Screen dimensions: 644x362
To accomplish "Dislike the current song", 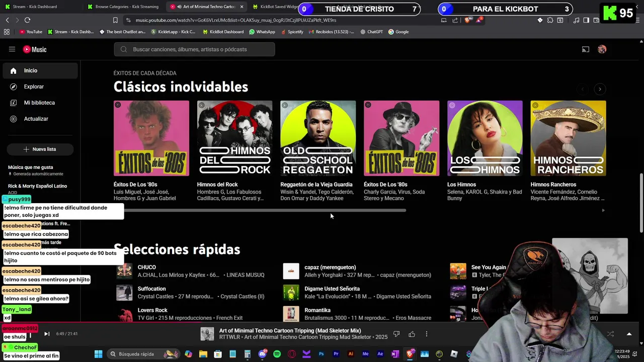I will point(396,334).
